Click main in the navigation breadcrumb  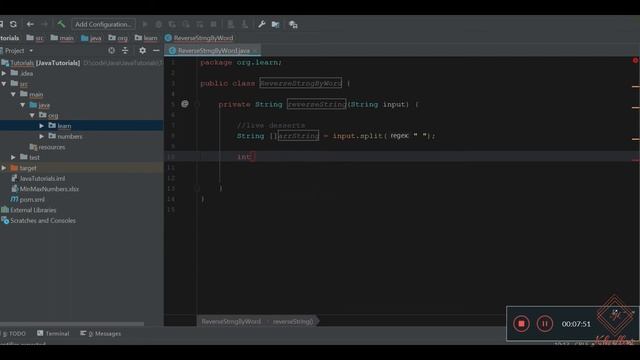62,38
